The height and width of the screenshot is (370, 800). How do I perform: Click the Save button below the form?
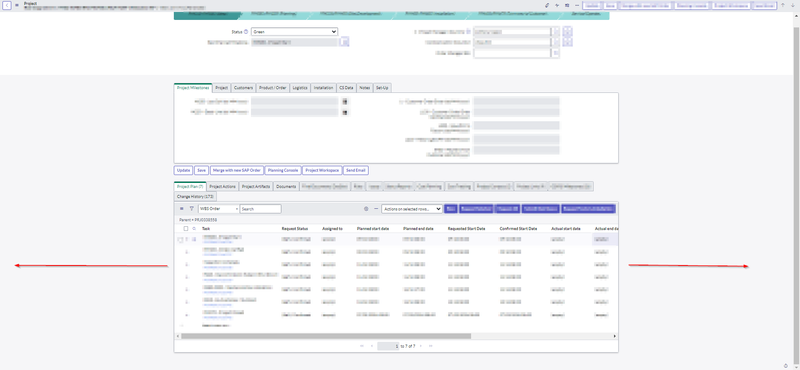tap(202, 170)
